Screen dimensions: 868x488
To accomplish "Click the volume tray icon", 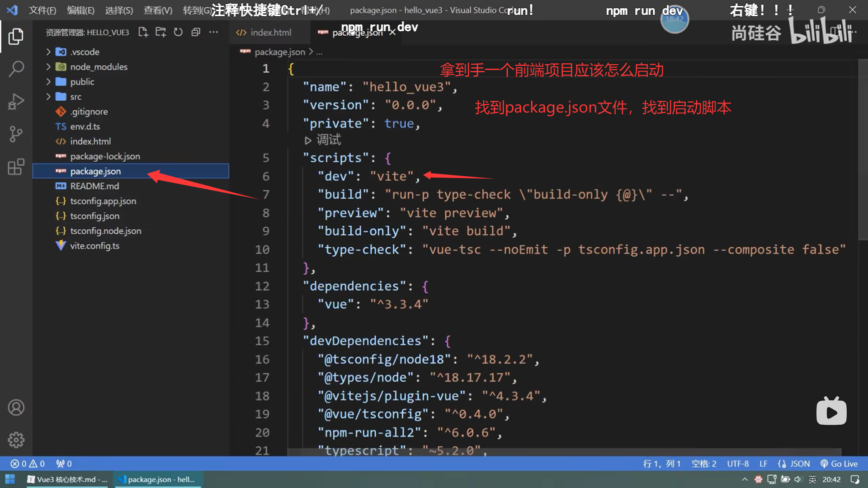I will (797, 479).
